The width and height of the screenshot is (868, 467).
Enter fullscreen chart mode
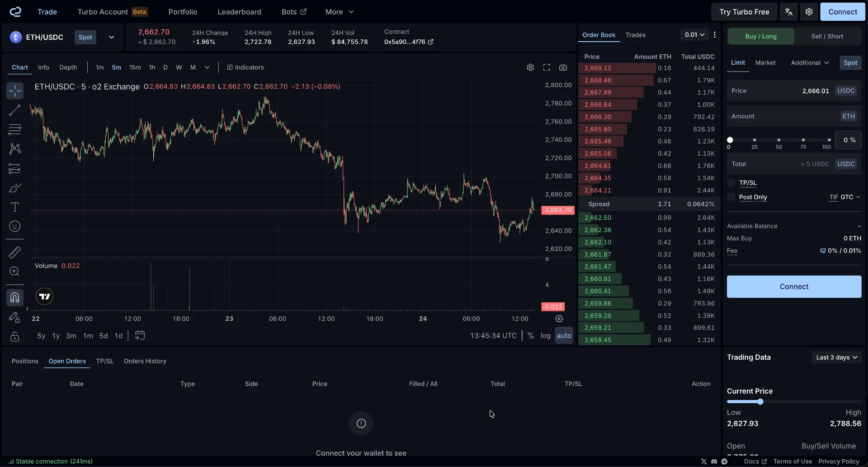(x=547, y=67)
